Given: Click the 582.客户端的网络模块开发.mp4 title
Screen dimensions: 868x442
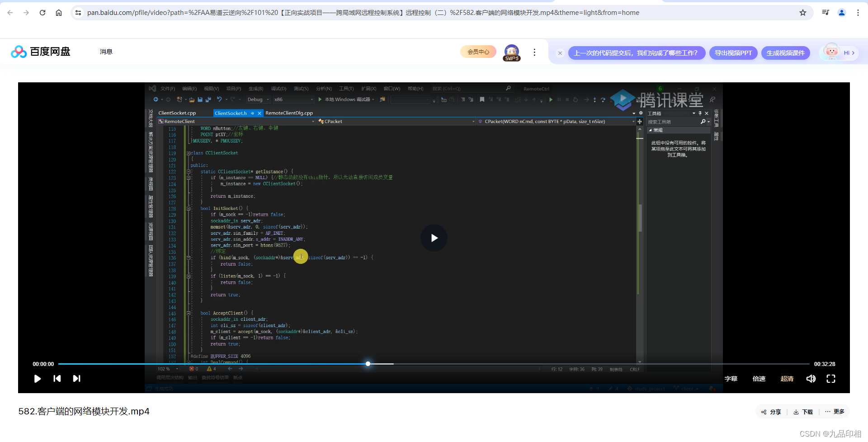Looking at the screenshot, I should coord(84,411).
